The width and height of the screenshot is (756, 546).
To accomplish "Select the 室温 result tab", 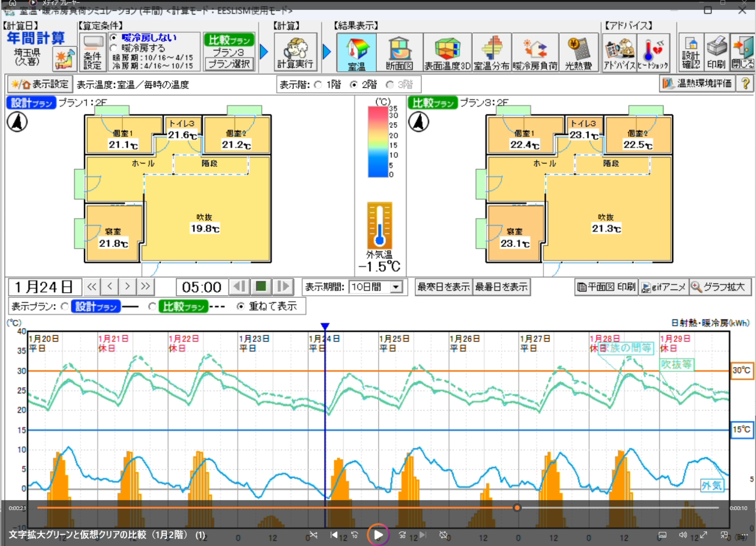I will pos(356,52).
